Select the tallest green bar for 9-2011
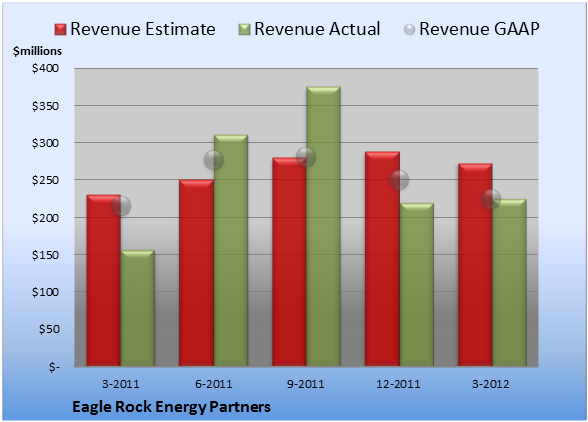588x422 pixels. (323, 226)
